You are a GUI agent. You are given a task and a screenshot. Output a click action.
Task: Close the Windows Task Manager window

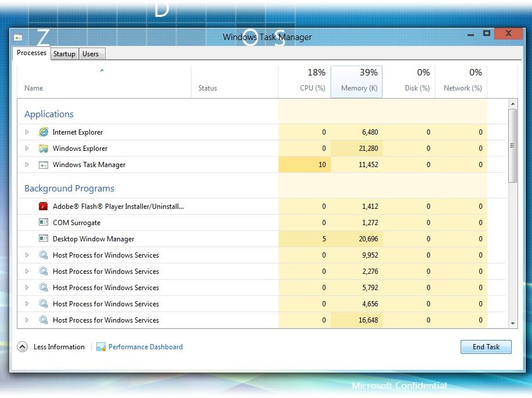click(508, 33)
